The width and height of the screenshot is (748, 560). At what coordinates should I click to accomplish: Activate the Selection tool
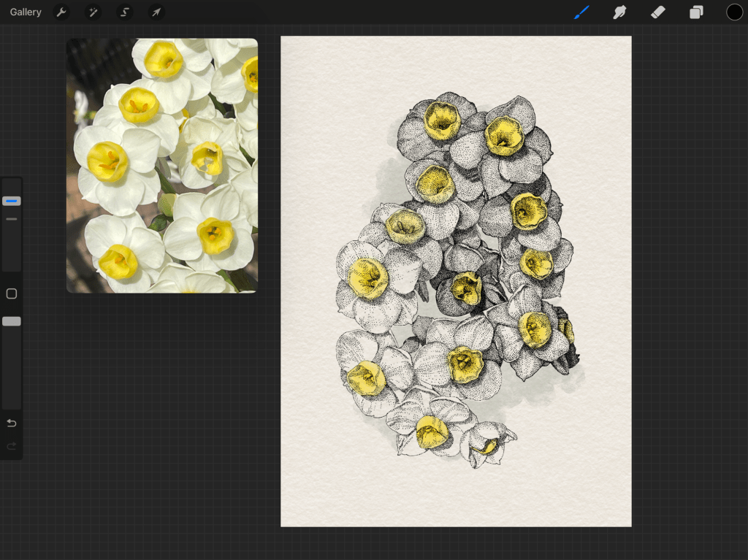pos(124,12)
